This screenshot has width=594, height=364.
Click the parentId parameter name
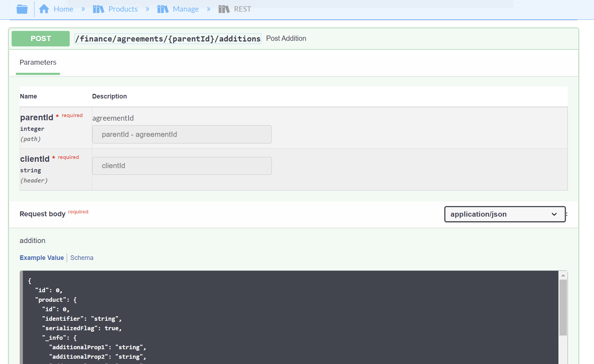click(x=37, y=117)
